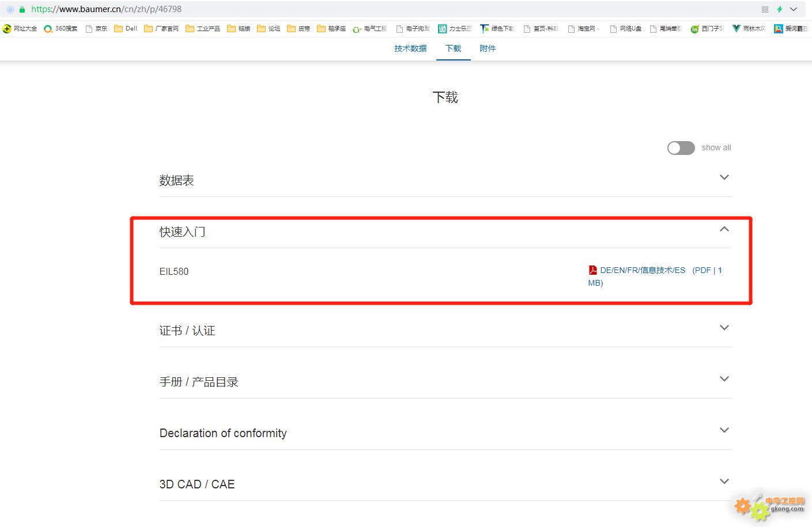Select the 下载 tab
Screen dimensions: 812x527
click(454, 48)
